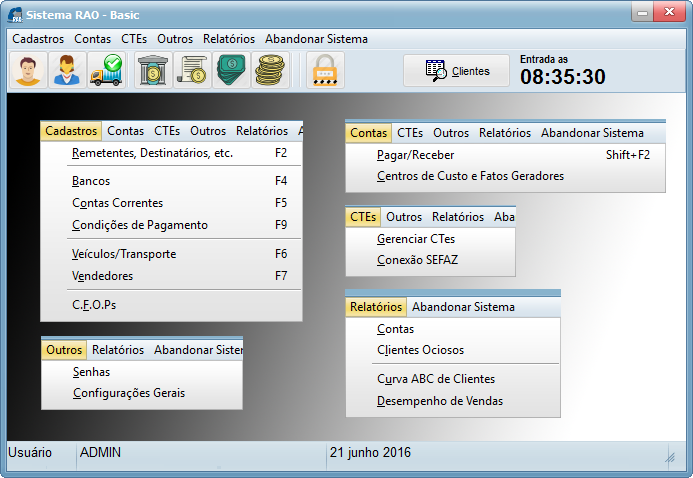Click the bank building toolbar icon
This screenshot has width=693, height=478.
point(153,70)
